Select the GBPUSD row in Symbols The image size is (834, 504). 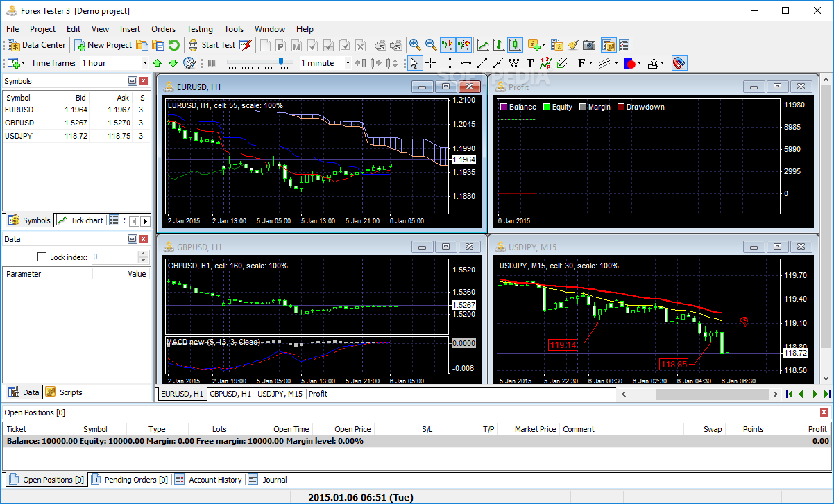coord(76,123)
